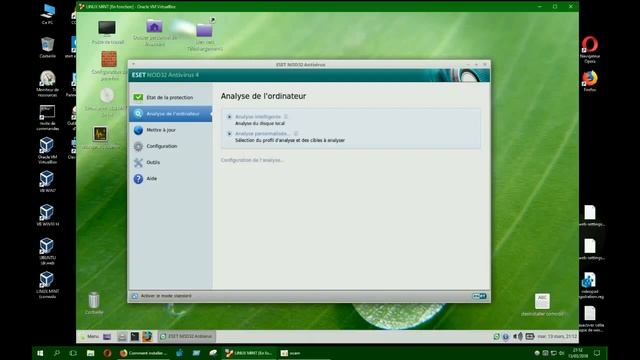640x360 pixels.
Task: Click network tray icon in Mint panel
Action: click(x=530, y=336)
